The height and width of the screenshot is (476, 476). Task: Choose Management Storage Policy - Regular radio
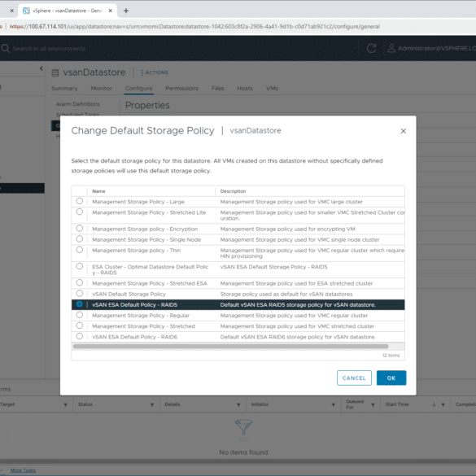pyautogui.click(x=80, y=315)
